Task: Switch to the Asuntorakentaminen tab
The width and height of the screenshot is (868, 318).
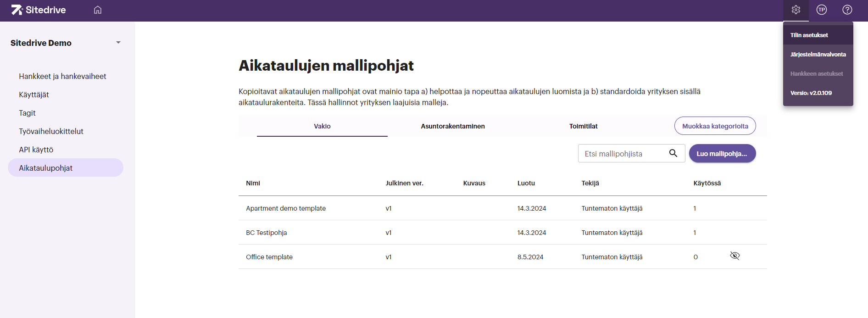Action: (x=453, y=126)
